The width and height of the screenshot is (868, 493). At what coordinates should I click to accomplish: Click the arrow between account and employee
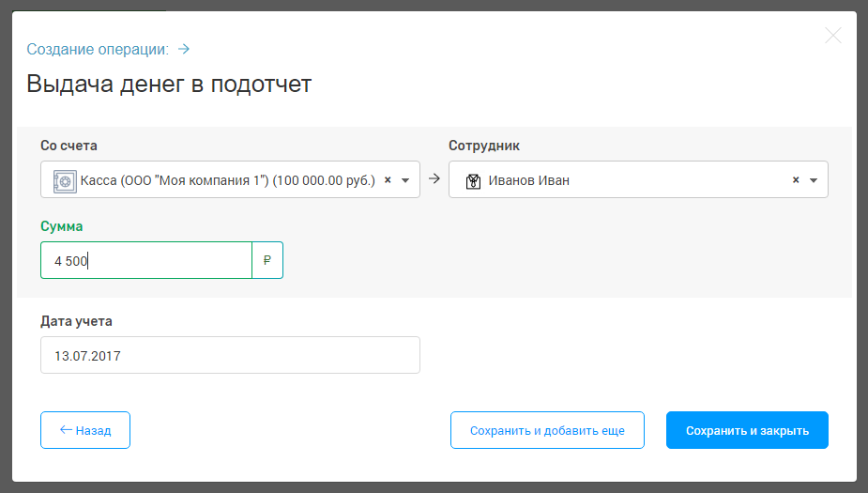(x=434, y=179)
